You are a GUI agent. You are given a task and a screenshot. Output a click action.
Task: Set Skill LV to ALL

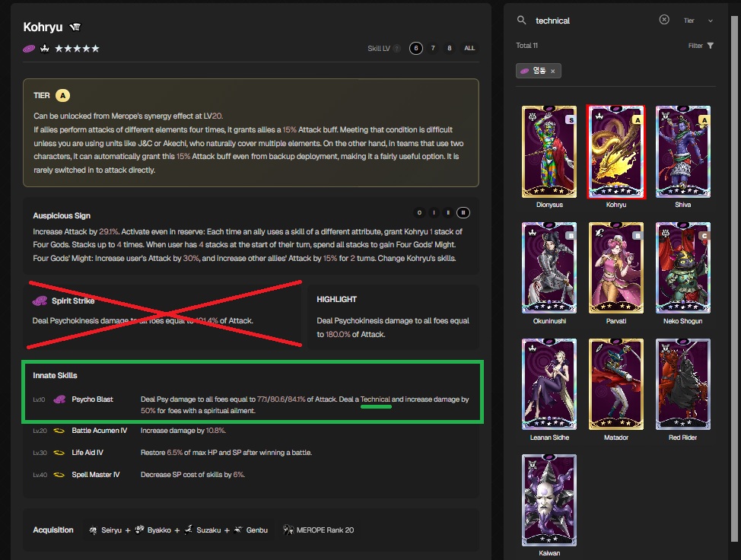[469, 48]
